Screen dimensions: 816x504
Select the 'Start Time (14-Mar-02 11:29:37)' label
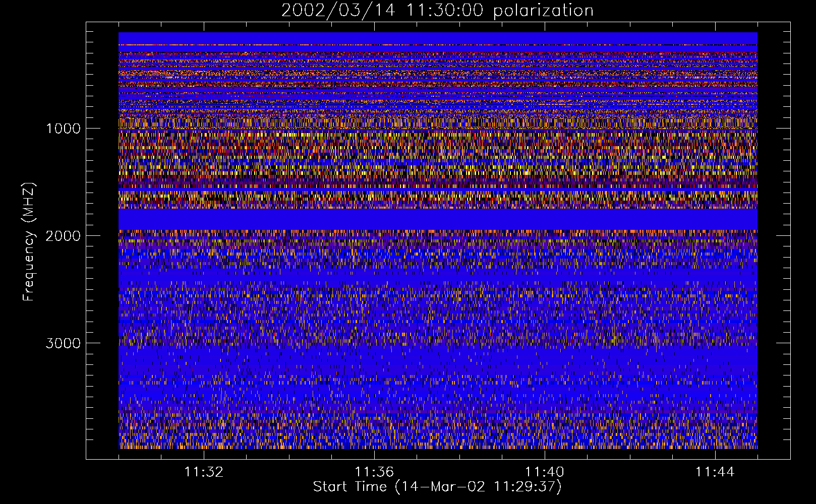pyautogui.click(x=437, y=487)
